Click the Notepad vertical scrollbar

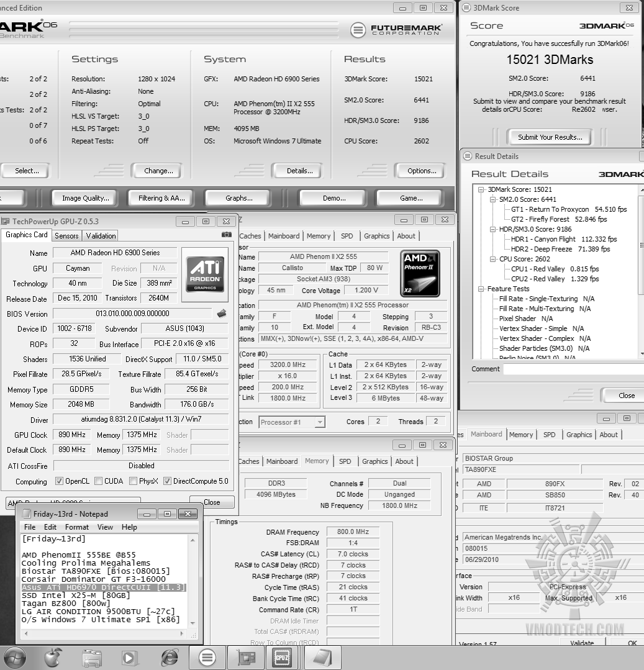click(193, 582)
